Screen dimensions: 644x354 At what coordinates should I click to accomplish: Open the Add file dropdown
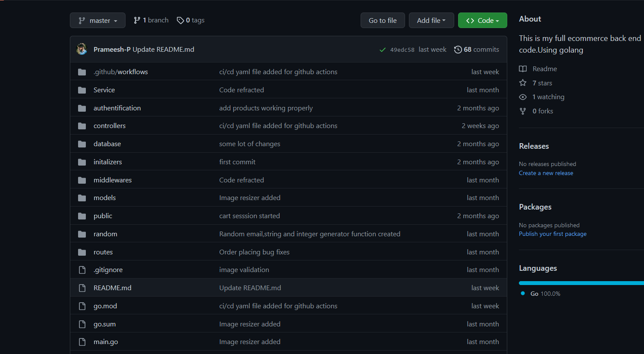click(431, 20)
